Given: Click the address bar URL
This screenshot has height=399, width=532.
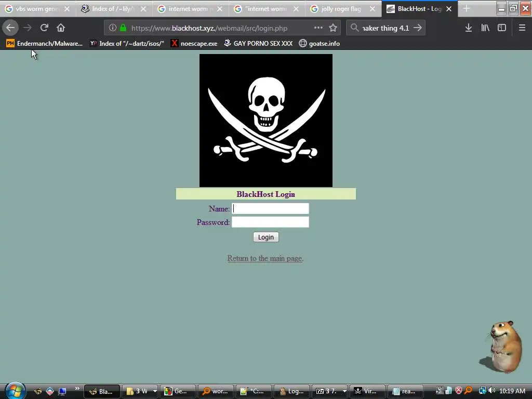Looking at the screenshot, I should coord(209,28).
